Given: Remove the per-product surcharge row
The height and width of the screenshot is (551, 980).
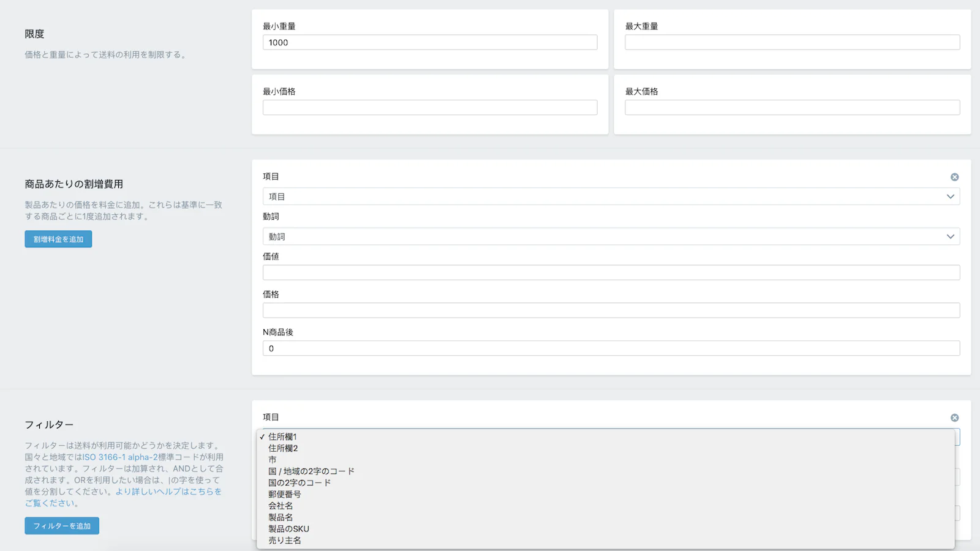Looking at the screenshot, I should point(954,177).
